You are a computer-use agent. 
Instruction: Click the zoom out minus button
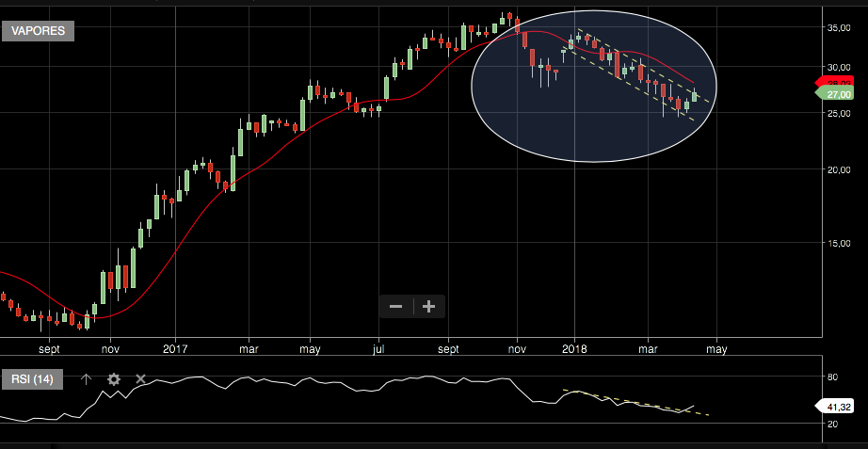click(x=395, y=306)
